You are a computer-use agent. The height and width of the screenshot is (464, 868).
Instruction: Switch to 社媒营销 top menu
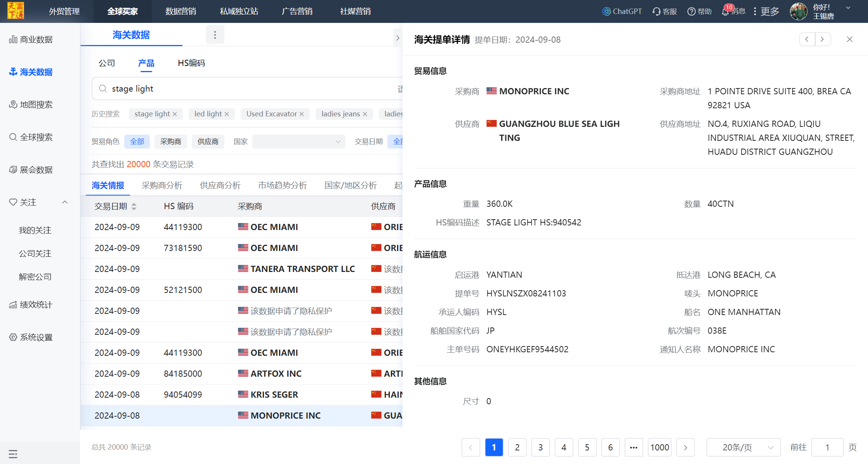tap(356, 11)
